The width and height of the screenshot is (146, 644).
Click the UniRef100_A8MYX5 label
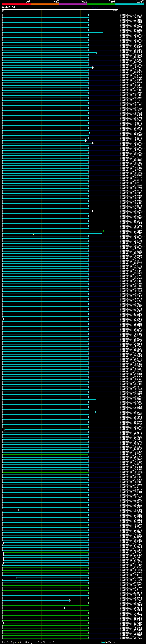click(x=131, y=55)
